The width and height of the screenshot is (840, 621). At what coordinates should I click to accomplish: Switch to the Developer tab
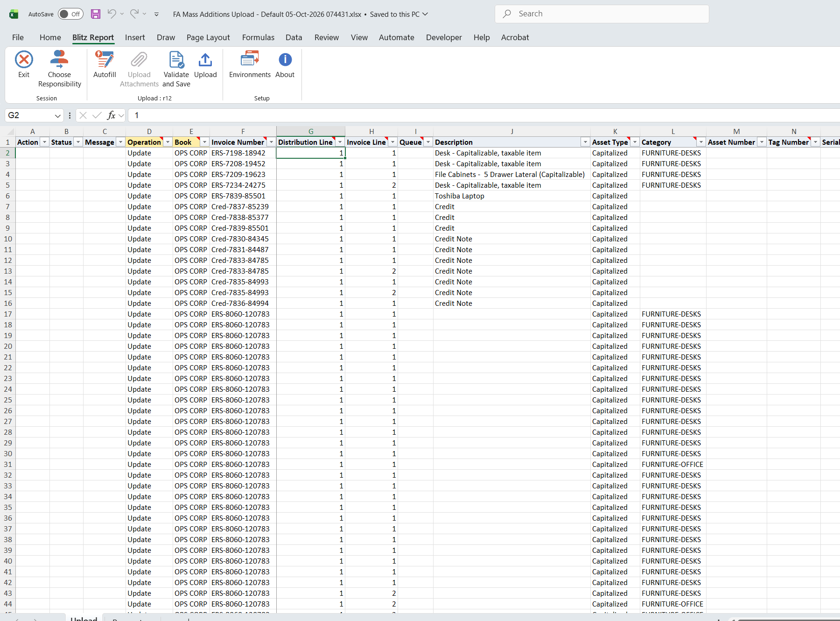444,37
